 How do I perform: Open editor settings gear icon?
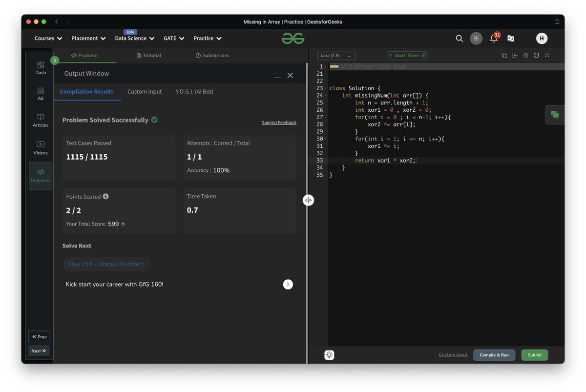click(x=525, y=56)
